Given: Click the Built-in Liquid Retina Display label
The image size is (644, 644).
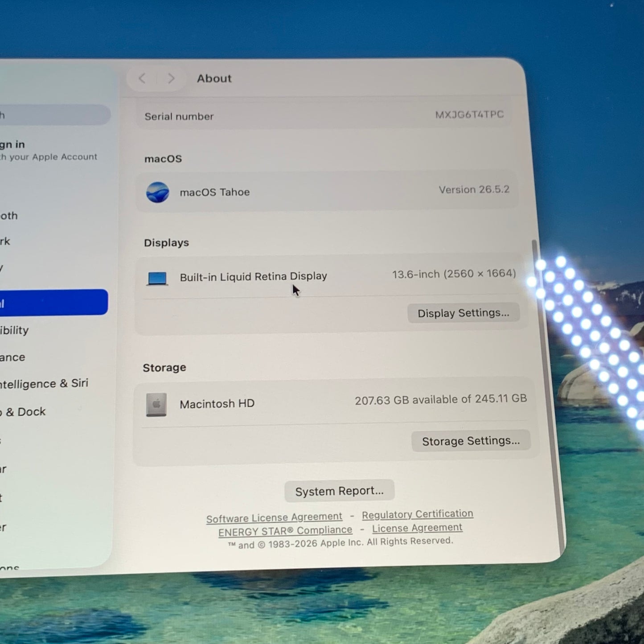Looking at the screenshot, I should tap(253, 277).
